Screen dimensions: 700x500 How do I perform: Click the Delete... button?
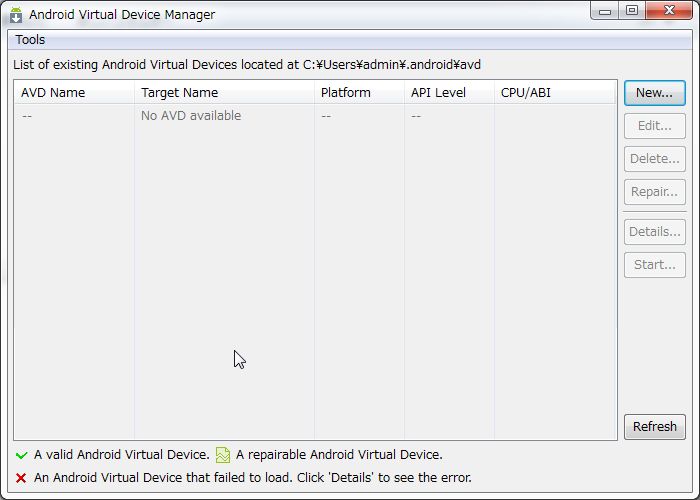(x=654, y=159)
